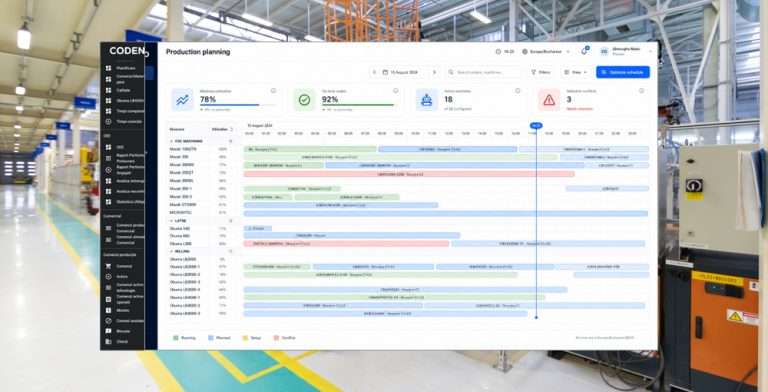The height and width of the screenshot is (392, 768).
Task: Click the active machines icon
Action: pyautogui.click(x=427, y=100)
